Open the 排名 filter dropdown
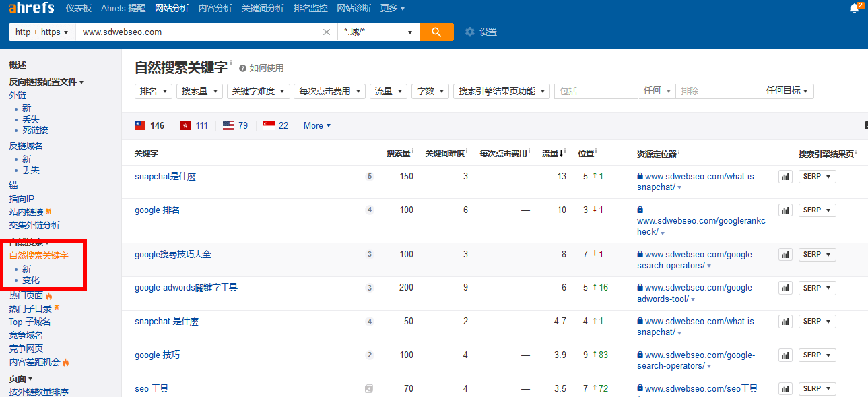The height and width of the screenshot is (397, 868). 154,91
